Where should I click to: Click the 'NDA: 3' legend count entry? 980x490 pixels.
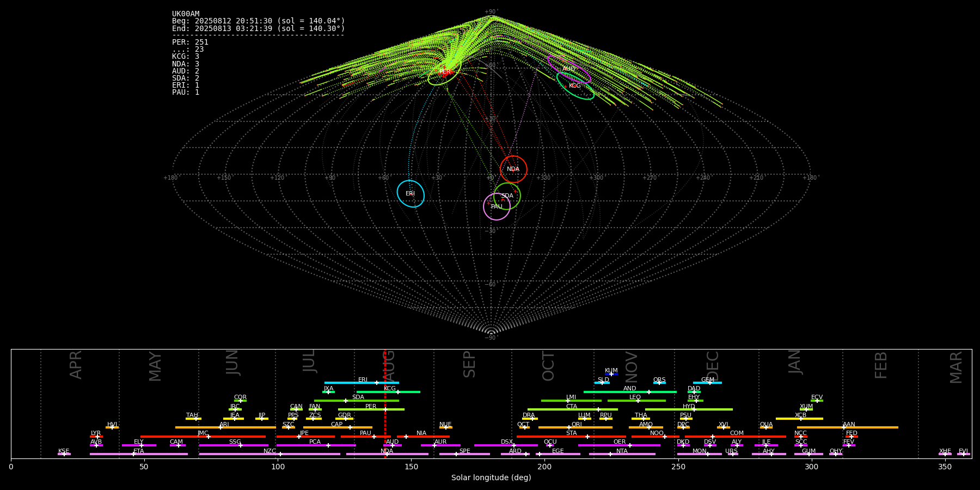click(x=186, y=64)
